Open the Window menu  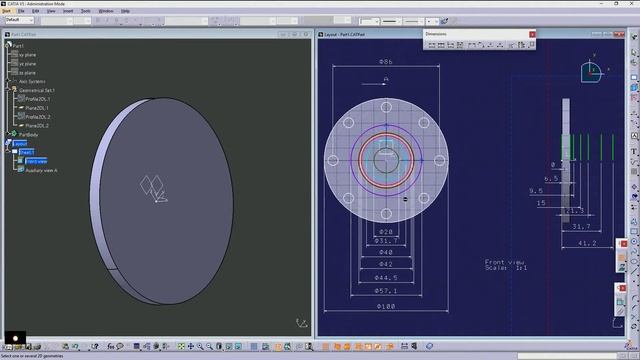106,11
